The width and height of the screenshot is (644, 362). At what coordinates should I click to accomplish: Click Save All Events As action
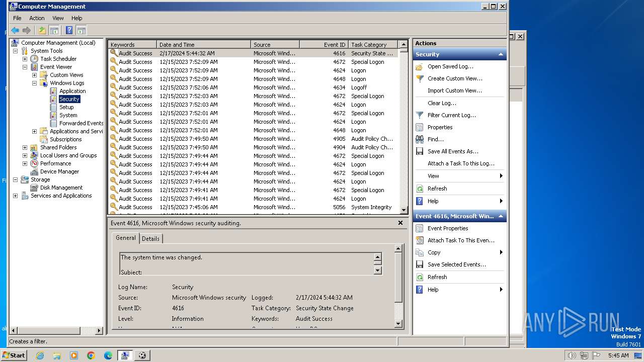(x=453, y=151)
